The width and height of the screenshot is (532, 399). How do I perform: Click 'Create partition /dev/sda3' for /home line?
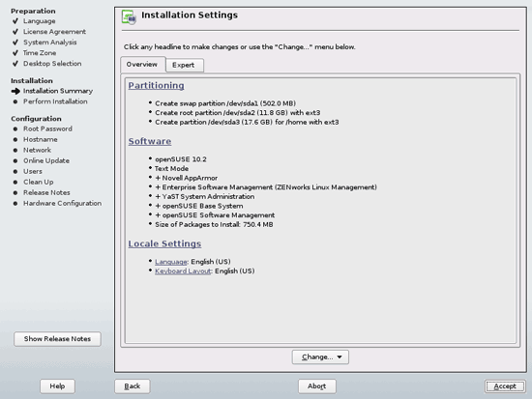pyautogui.click(x=247, y=122)
